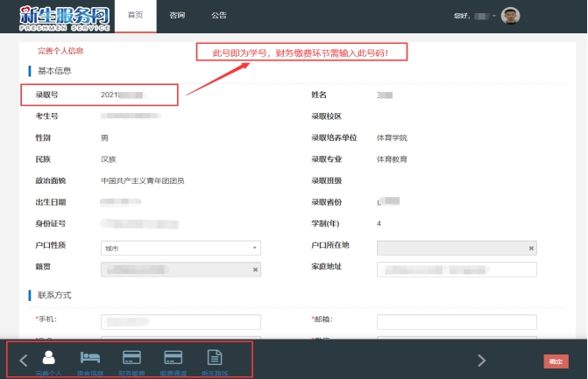The height and width of the screenshot is (379, 588).
Task: Focus the 邮箱 input field
Action: point(457,321)
